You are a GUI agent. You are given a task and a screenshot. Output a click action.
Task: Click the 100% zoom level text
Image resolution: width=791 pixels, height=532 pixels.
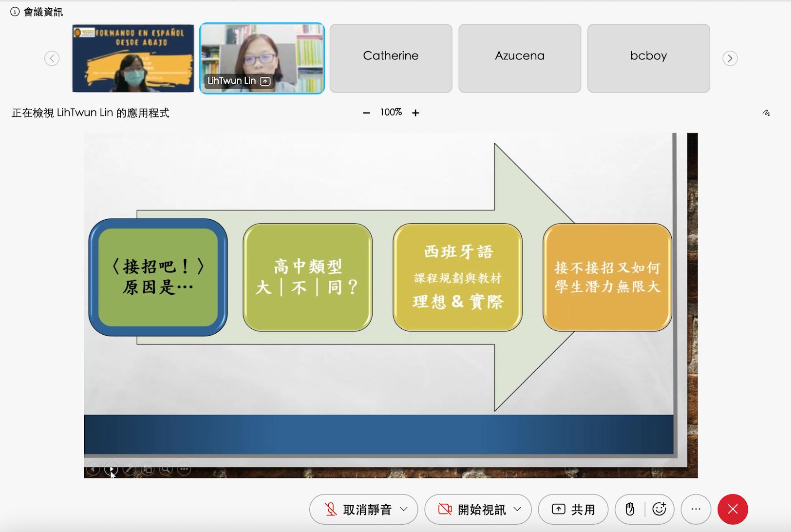click(391, 113)
